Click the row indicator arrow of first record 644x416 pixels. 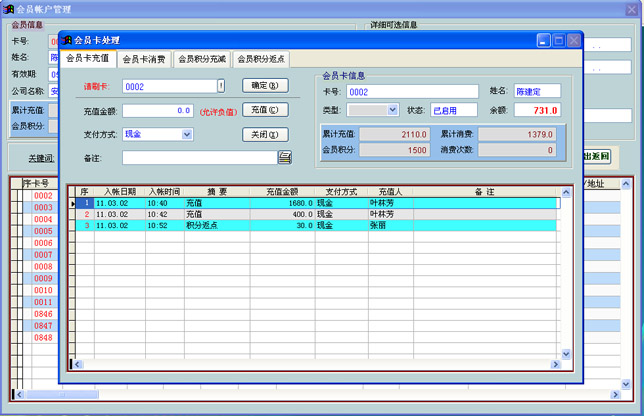coord(72,203)
